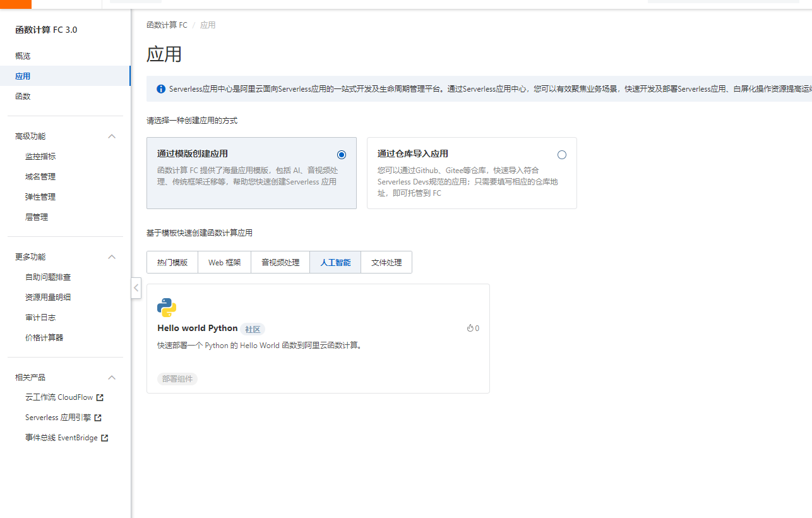Click the Python logo on template card
This screenshot has height=518, width=812.
point(167,307)
